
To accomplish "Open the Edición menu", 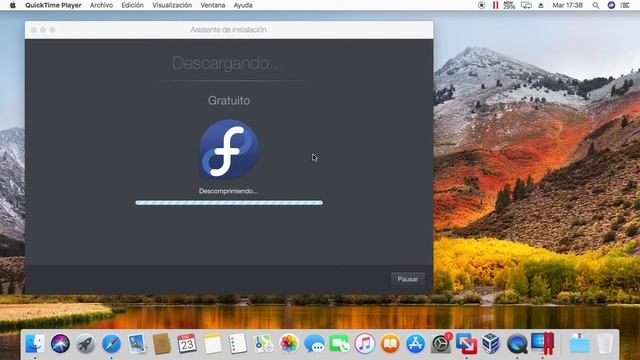I will pos(132,5).
